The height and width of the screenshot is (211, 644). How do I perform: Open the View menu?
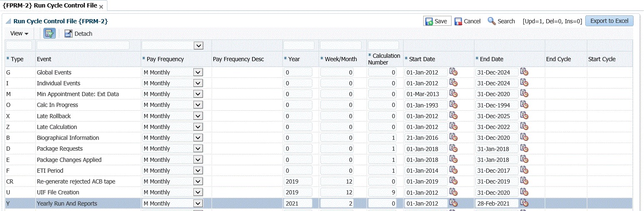point(19,34)
